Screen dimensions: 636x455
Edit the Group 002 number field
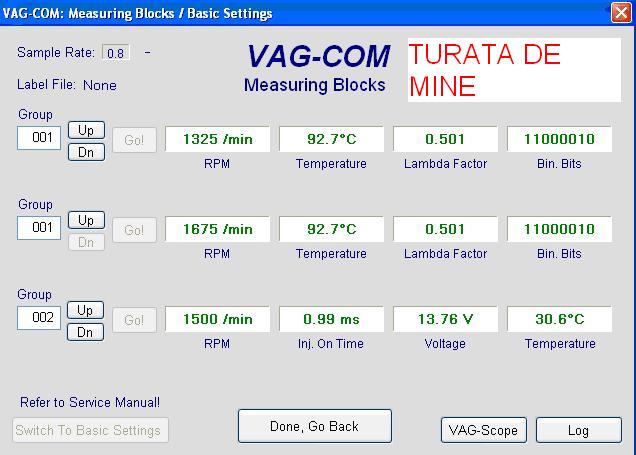[39, 318]
